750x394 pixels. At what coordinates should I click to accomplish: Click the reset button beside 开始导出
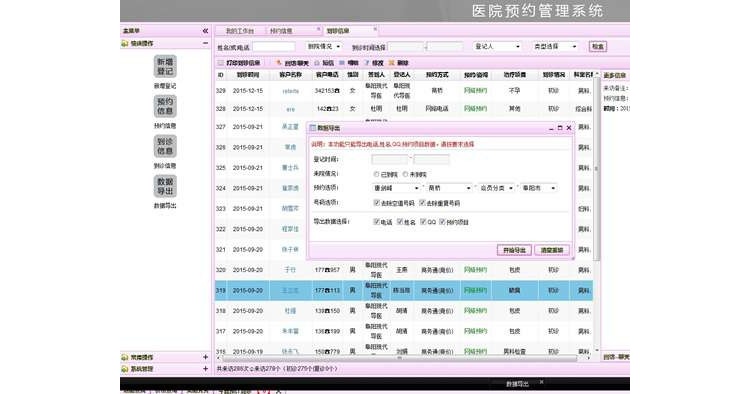(x=551, y=250)
